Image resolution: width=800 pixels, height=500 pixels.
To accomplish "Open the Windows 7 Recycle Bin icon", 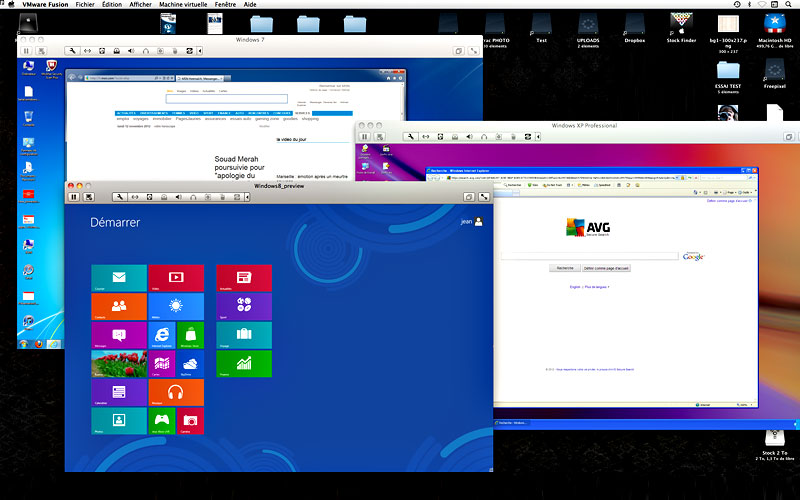I will pyautogui.click(x=29, y=118).
